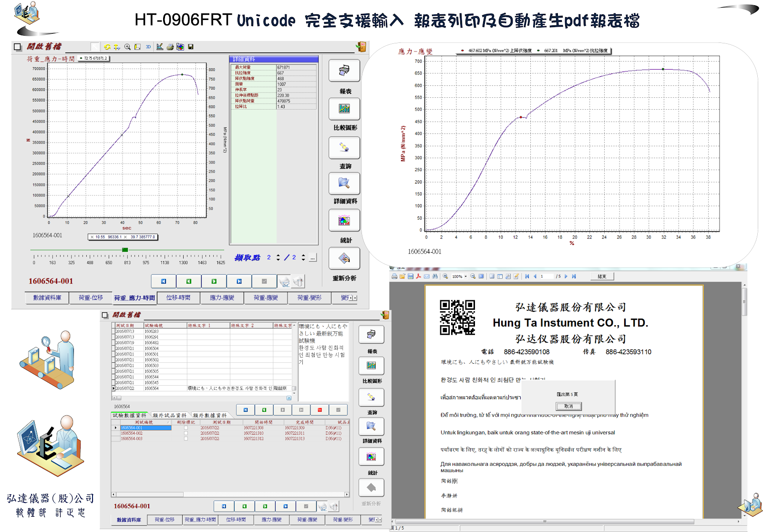Click the PDF export icon in preview toolbar

pos(418,276)
